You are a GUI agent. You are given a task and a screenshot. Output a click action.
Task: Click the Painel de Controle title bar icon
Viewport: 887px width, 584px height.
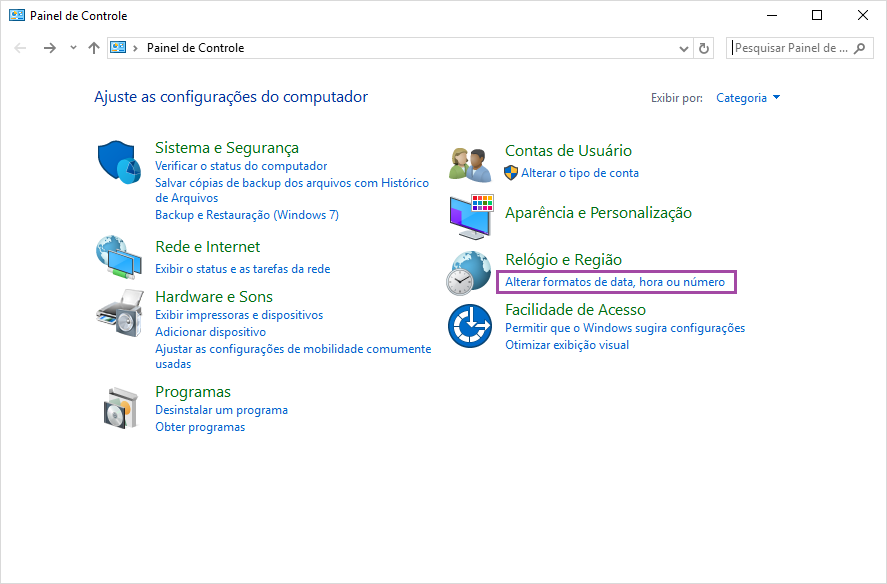pos(17,15)
